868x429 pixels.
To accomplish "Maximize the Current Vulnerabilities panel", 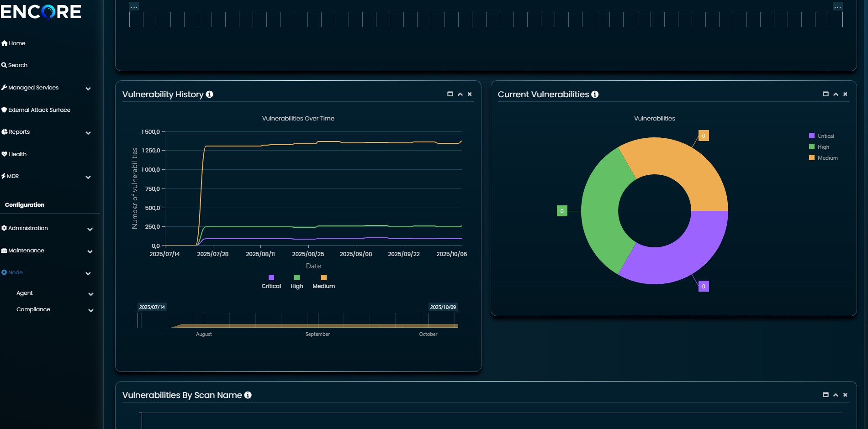I will (826, 94).
